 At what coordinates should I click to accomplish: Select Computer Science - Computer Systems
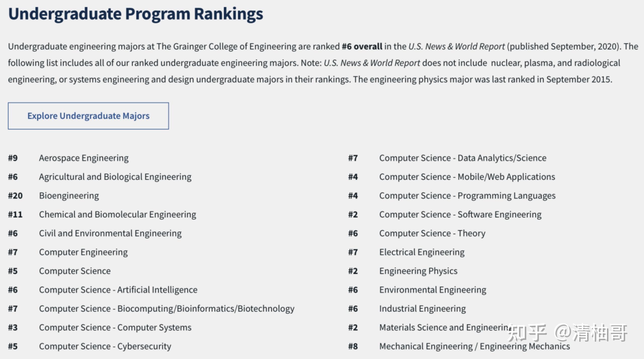pos(115,328)
